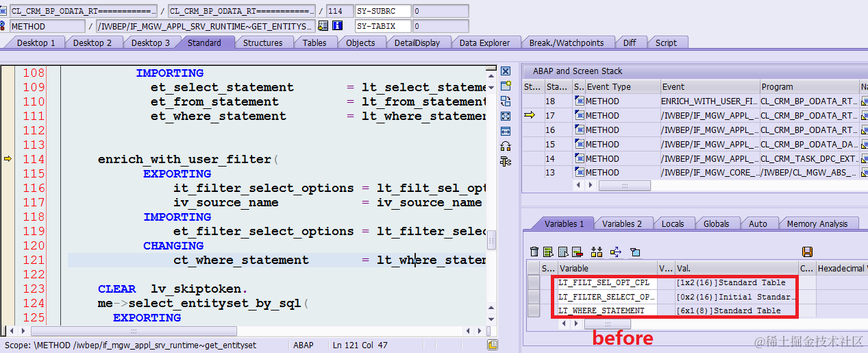This screenshot has width=868, height=353.
Task: Click the tool settings icon below the headset icon
Action: tap(506, 161)
